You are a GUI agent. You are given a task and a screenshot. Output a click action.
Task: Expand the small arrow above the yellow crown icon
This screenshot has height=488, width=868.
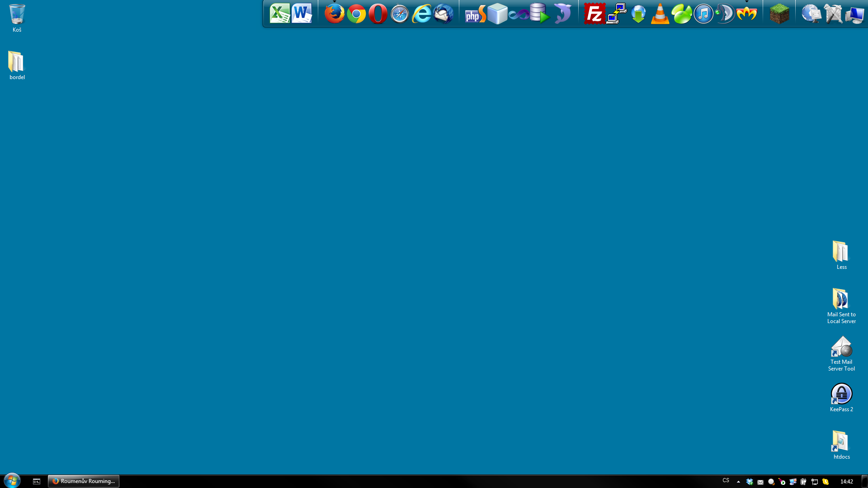tap(747, 2)
